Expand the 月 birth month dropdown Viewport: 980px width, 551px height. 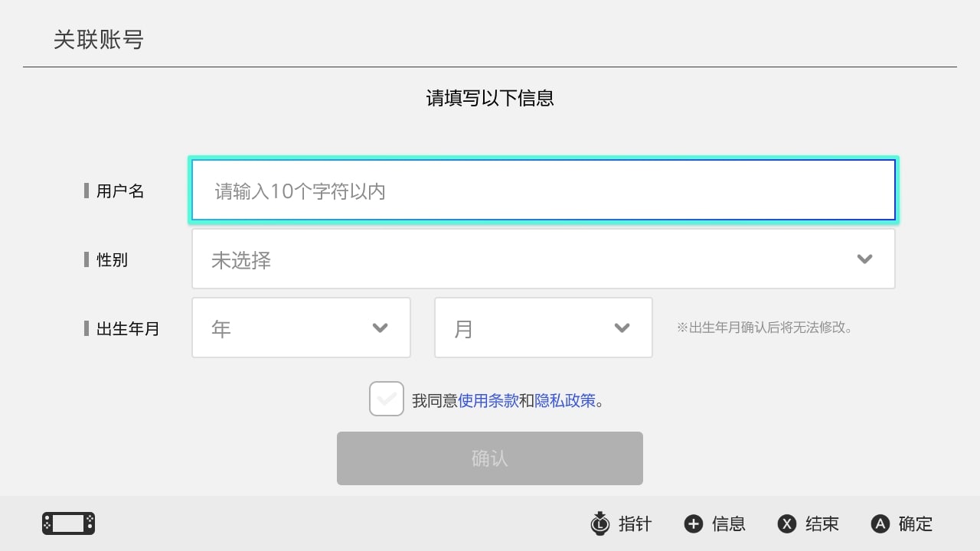pyautogui.click(x=543, y=328)
